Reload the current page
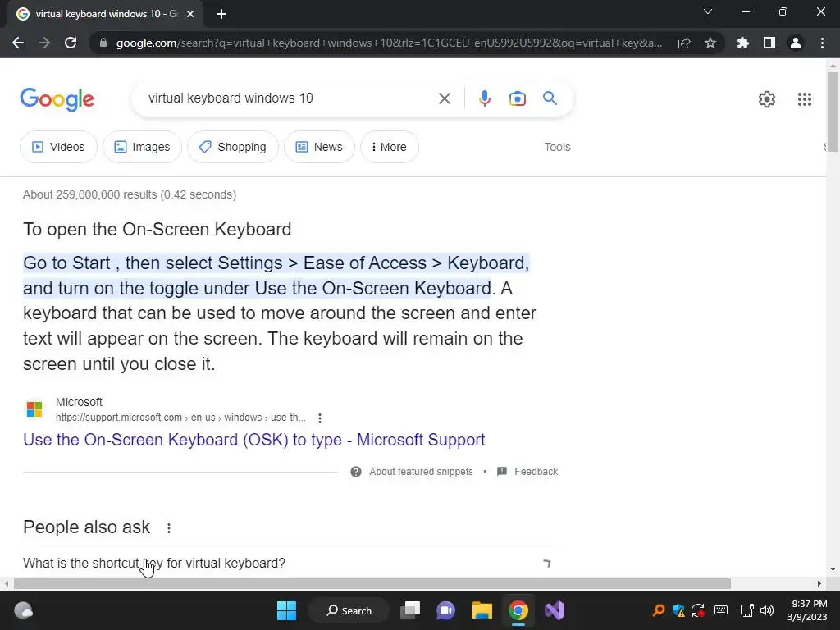 coord(71,43)
